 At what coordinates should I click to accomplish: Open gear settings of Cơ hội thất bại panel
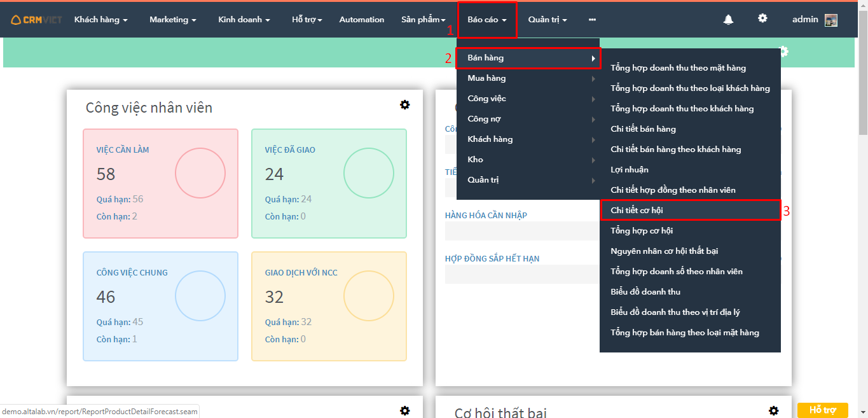click(773, 411)
